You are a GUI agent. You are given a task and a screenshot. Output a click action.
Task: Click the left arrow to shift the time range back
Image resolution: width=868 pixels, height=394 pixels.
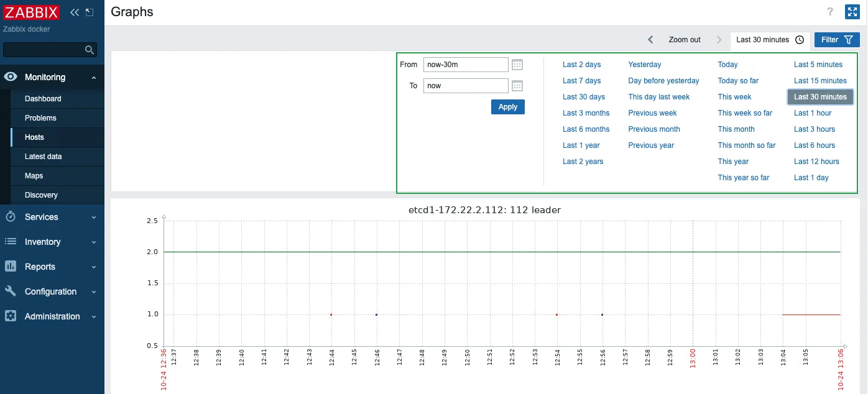tap(650, 39)
